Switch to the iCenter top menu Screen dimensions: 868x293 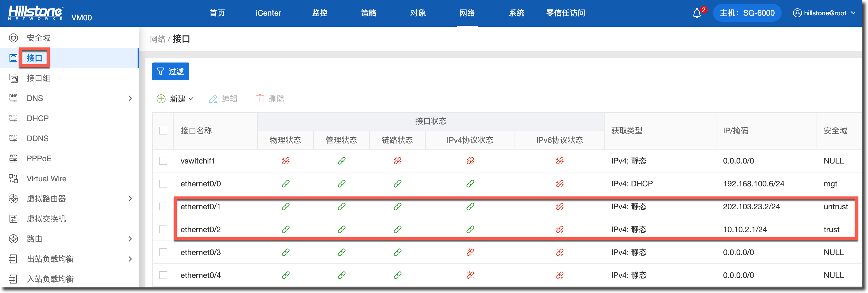pyautogui.click(x=268, y=13)
